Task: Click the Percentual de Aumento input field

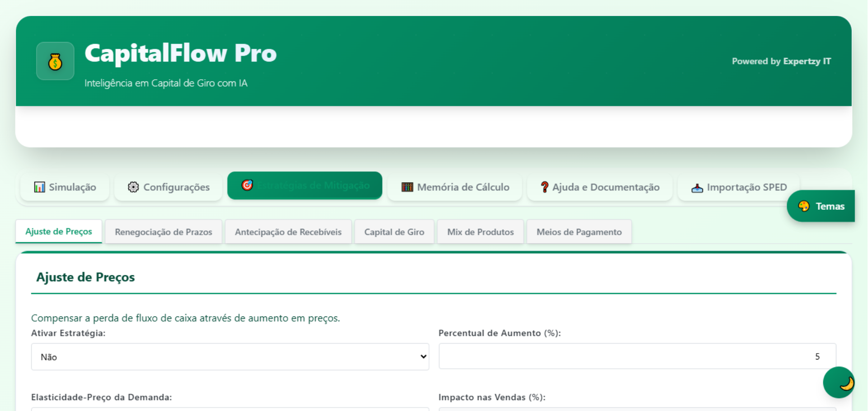Action: point(637,356)
